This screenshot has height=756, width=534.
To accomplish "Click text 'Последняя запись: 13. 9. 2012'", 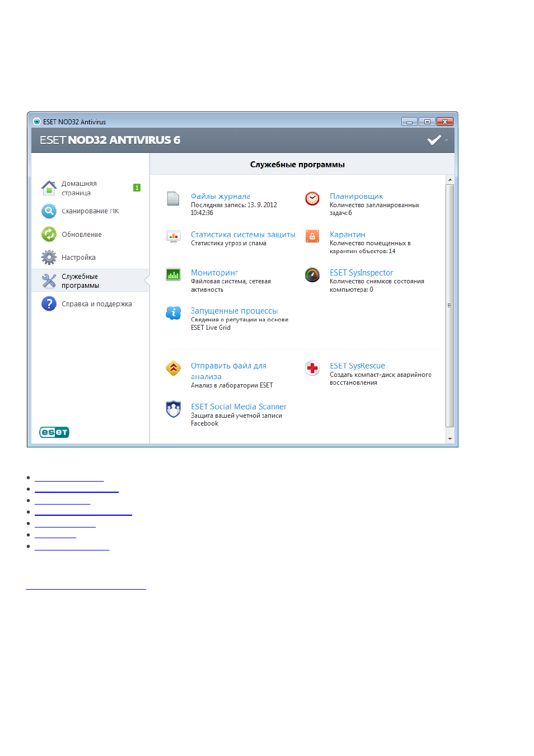I will click(234, 205).
